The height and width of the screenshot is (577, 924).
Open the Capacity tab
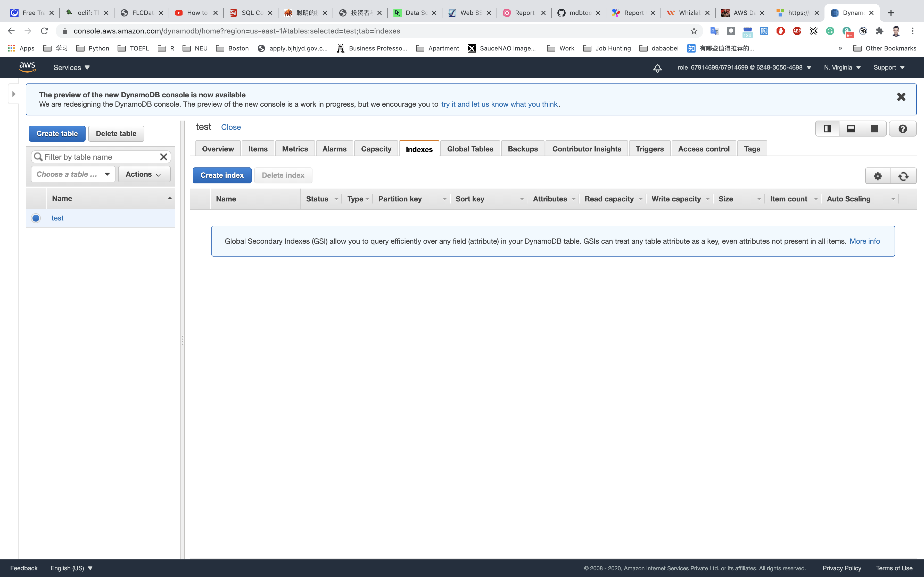[x=376, y=149]
